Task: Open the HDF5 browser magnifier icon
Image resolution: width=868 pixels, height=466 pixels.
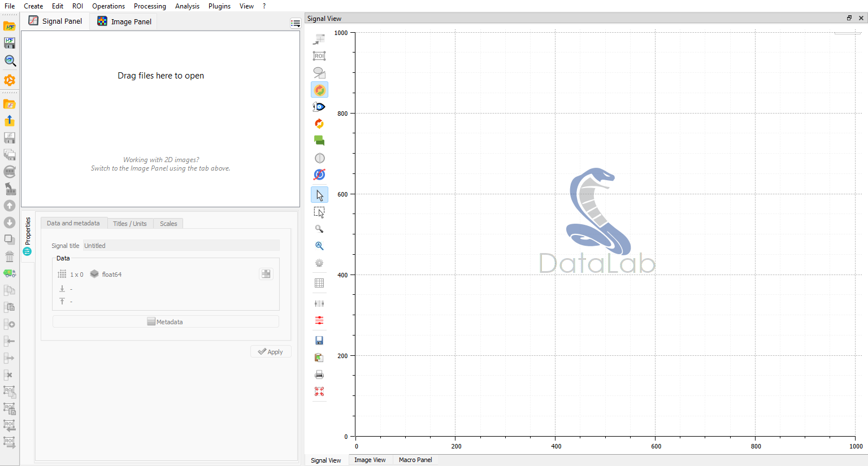Action: pyautogui.click(x=10, y=60)
